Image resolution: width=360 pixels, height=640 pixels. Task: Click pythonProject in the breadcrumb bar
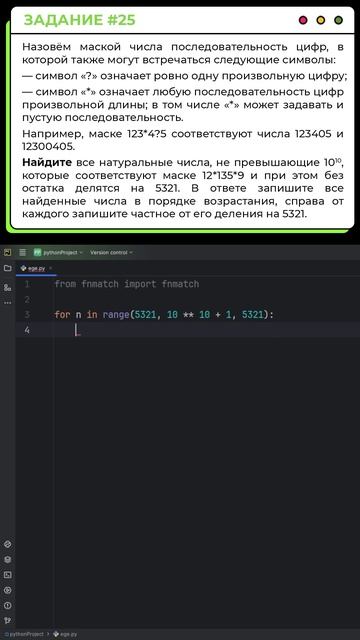pos(24,634)
